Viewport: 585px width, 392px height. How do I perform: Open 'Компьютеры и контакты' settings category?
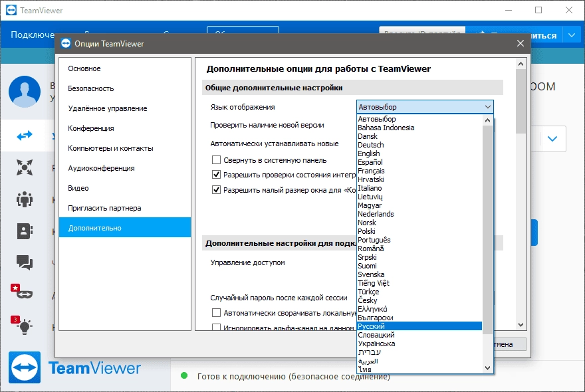tap(125, 148)
